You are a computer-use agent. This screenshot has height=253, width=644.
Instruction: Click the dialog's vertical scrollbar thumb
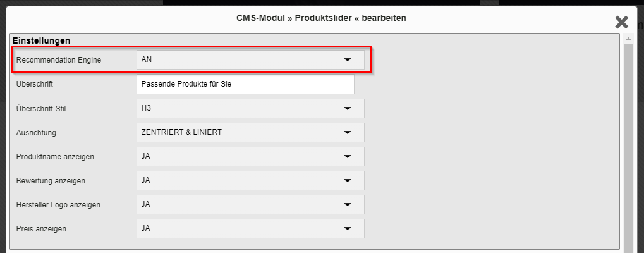pyautogui.click(x=628, y=148)
